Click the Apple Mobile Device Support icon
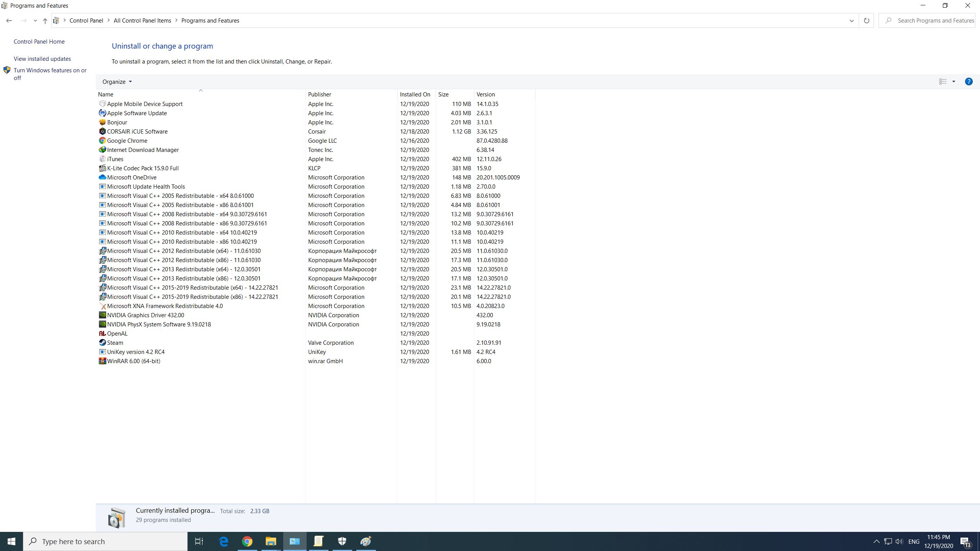 [x=101, y=104]
